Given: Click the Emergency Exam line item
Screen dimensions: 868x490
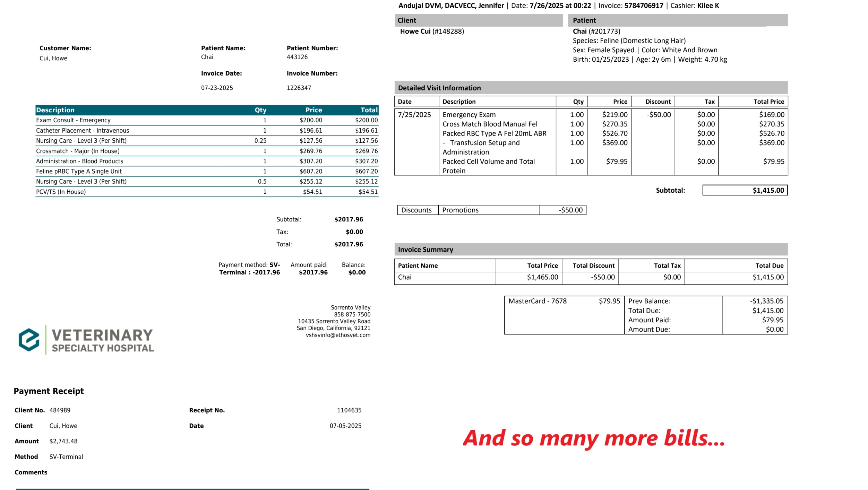Looking at the screenshot, I should point(469,115).
